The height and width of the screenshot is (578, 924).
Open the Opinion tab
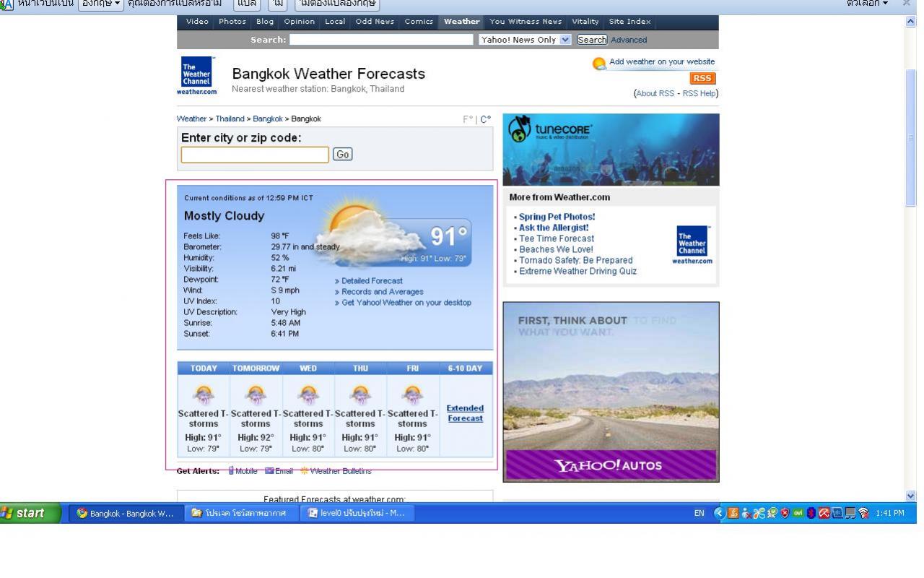pos(300,22)
